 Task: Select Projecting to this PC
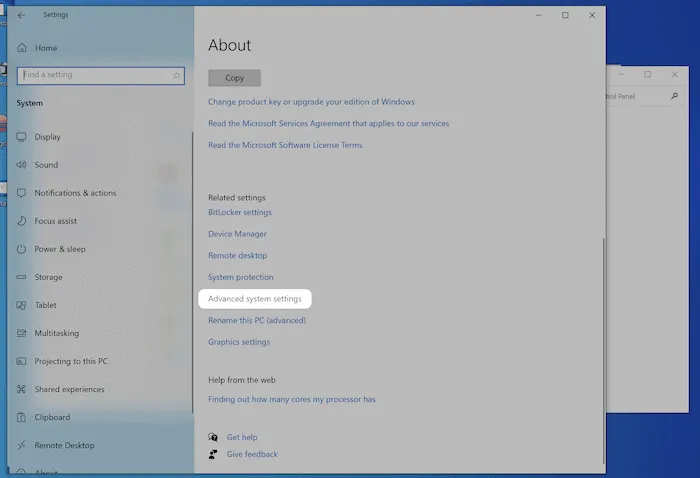coord(71,361)
